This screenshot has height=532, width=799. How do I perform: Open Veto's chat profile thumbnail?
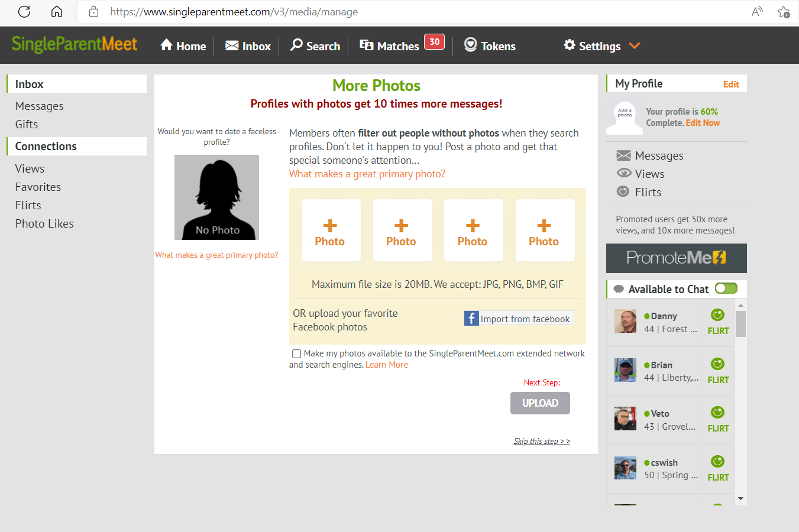point(625,419)
